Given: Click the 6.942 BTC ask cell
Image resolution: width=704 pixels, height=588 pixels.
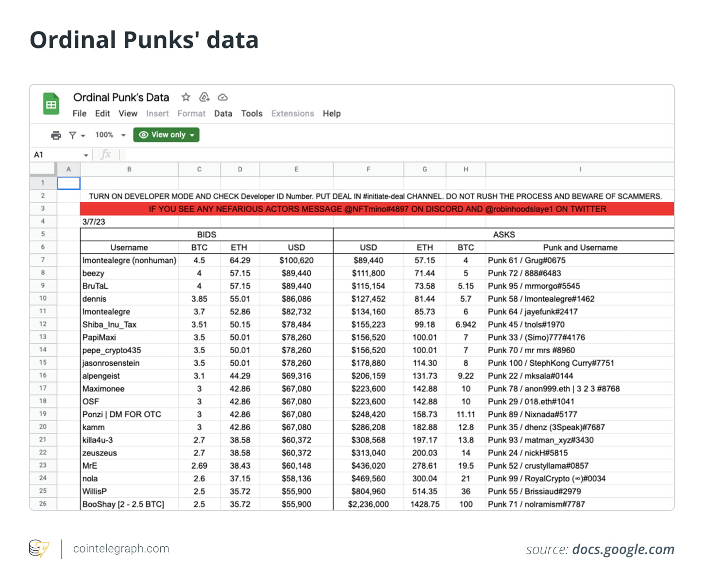Looking at the screenshot, I should tap(466, 325).
